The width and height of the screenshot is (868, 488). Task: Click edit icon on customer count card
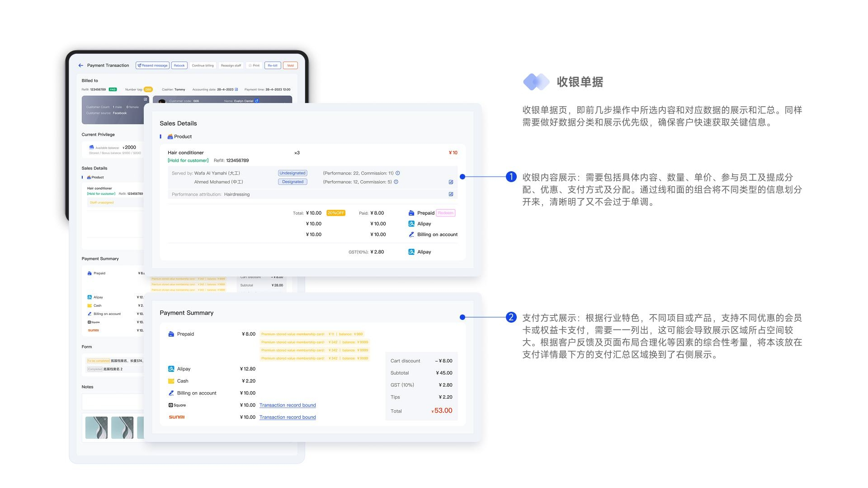point(146,99)
